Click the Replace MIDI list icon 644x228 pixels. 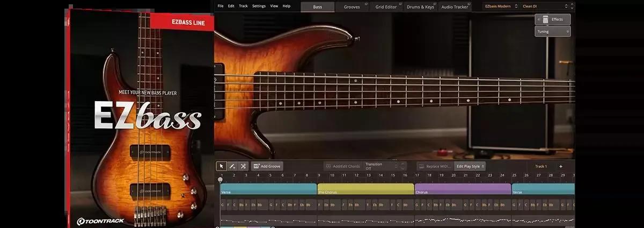point(422,166)
